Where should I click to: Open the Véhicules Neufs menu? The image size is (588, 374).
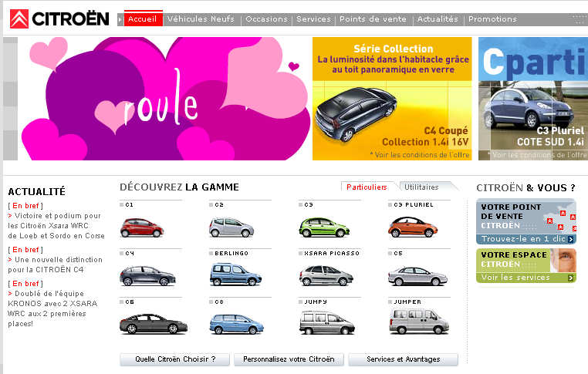coord(201,19)
